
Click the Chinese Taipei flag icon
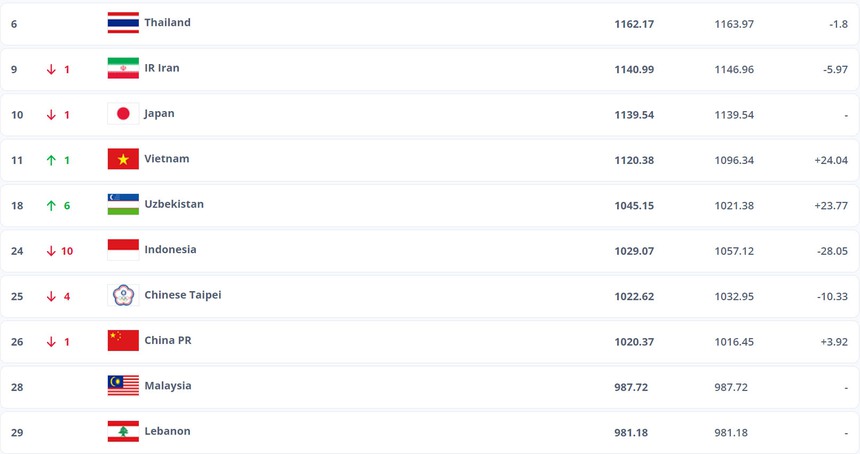pyautogui.click(x=123, y=295)
